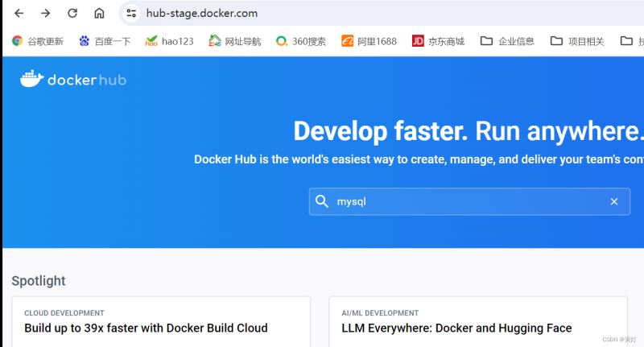Go back with the browser back arrow

coord(19,13)
